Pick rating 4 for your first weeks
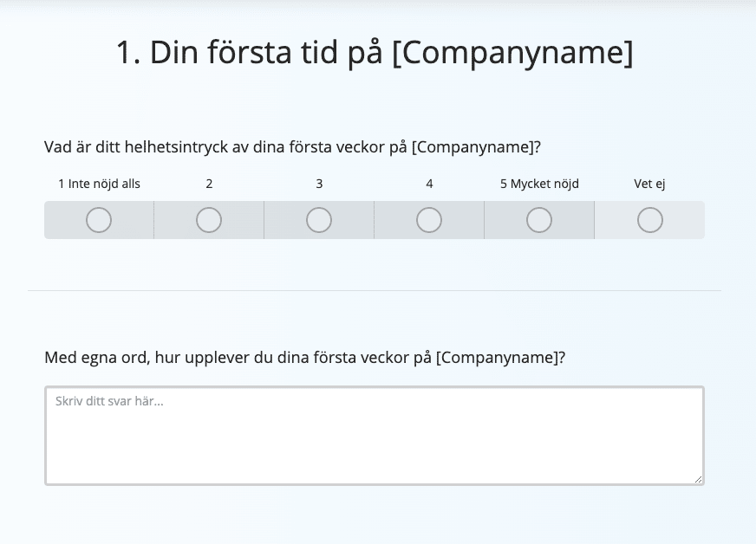This screenshot has width=756, height=544. 428,220
